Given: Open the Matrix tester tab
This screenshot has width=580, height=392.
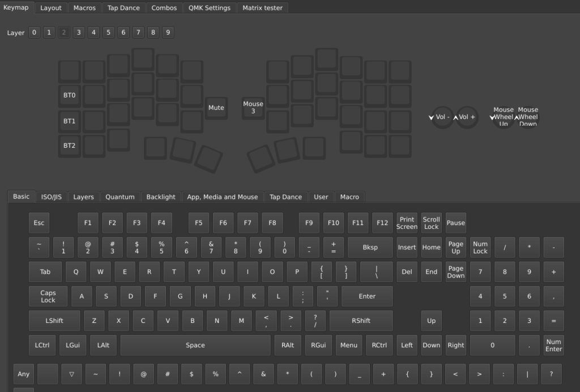Looking at the screenshot, I should click(x=263, y=8).
